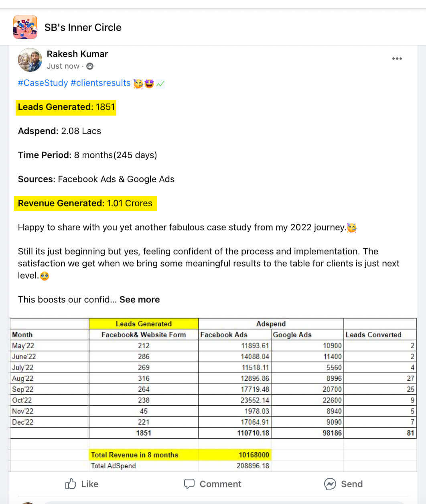426x504 pixels.
Task: Click the yellow Leads Generated table header
Action: coord(143,324)
